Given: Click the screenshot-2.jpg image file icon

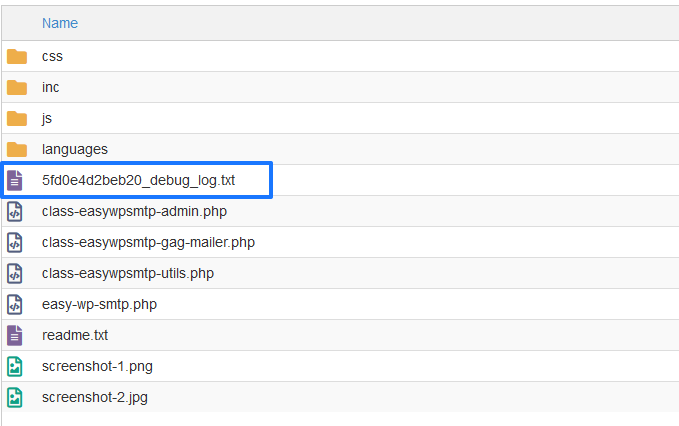Looking at the screenshot, I should coord(15,397).
